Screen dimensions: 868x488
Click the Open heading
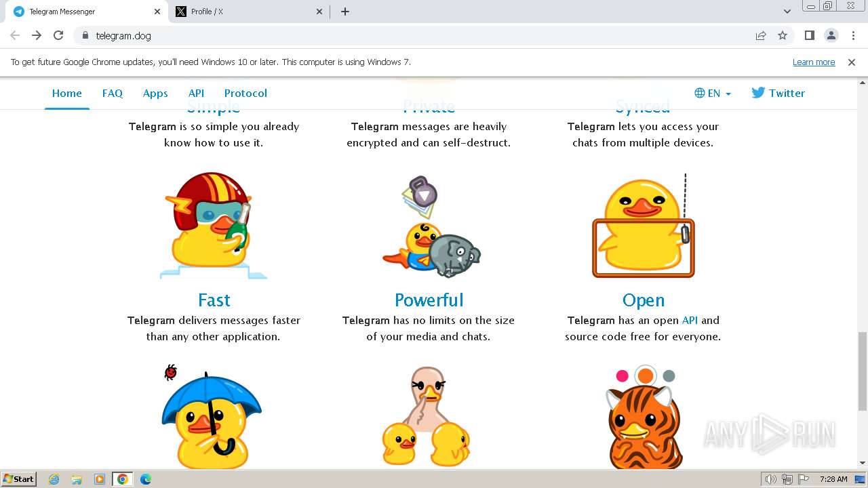pos(643,300)
